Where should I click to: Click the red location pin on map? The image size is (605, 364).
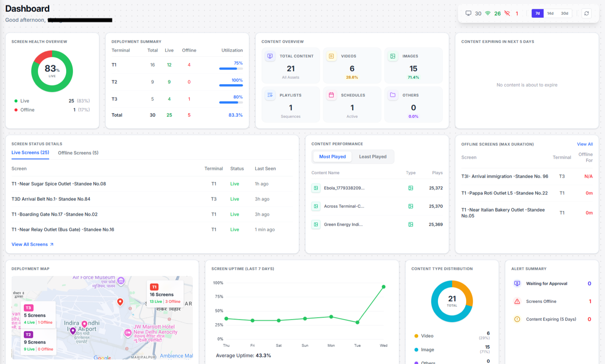click(120, 302)
